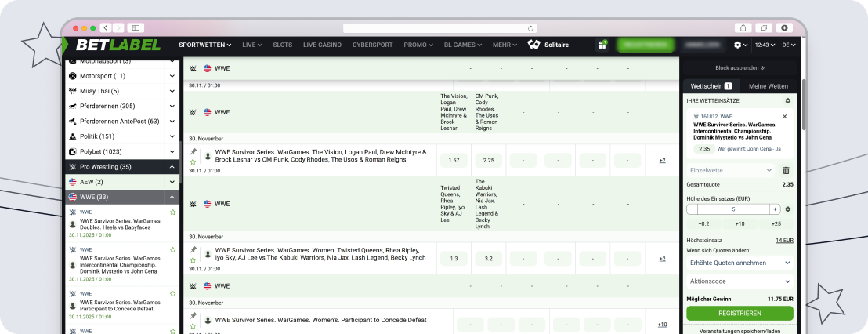Select odds 1.57 for The Vision team

point(454,161)
